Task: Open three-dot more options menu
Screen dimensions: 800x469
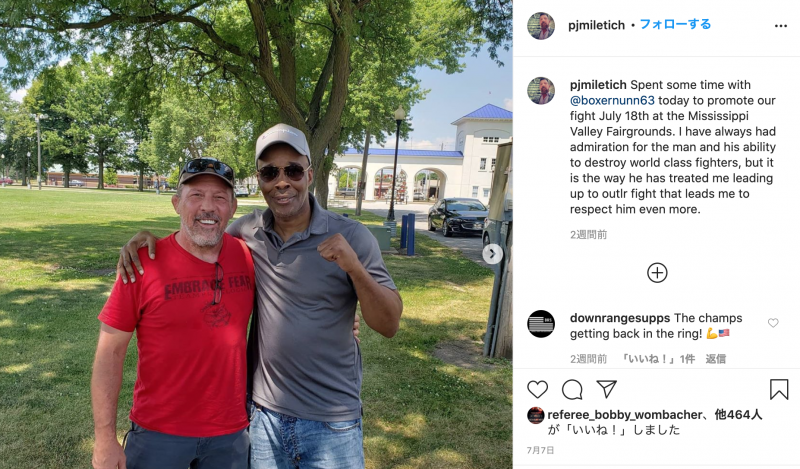Action: 781,26
